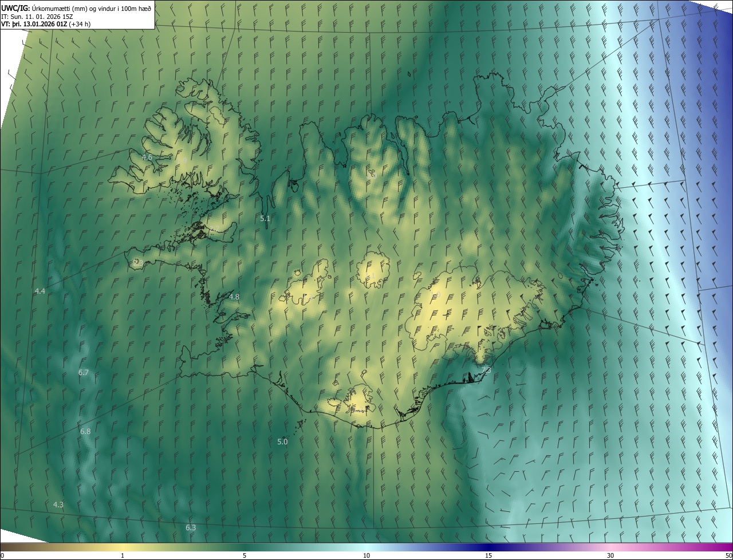
Task: Click the 4.8 value label on the map
Action: pos(234,297)
